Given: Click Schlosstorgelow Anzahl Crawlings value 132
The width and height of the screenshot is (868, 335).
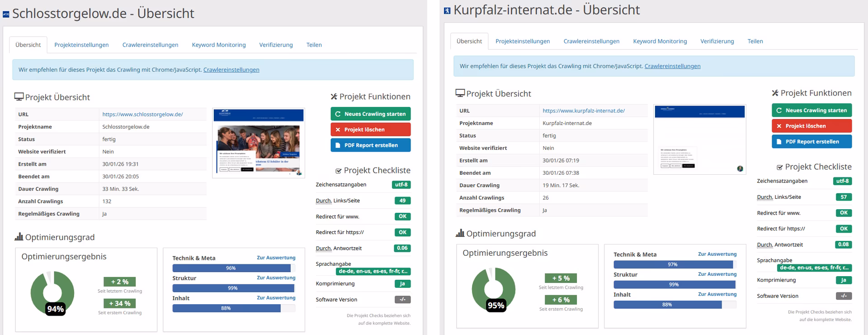Looking at the screenshot, I should pyautogui.click(x=107, y=201).
